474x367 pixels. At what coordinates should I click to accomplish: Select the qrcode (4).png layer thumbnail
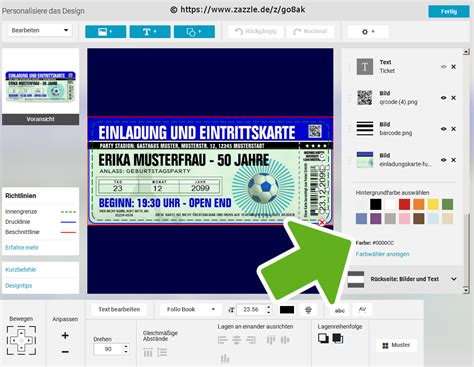tap(365, 98)
